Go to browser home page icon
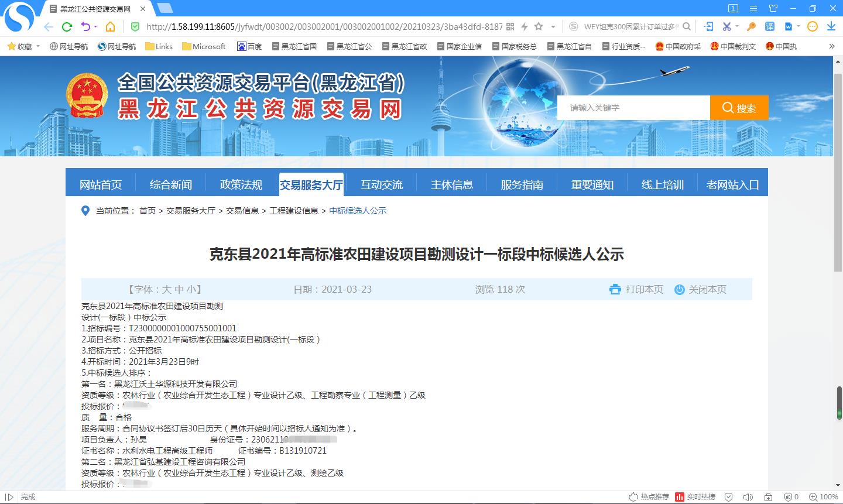843x504 pixels. 110,26
